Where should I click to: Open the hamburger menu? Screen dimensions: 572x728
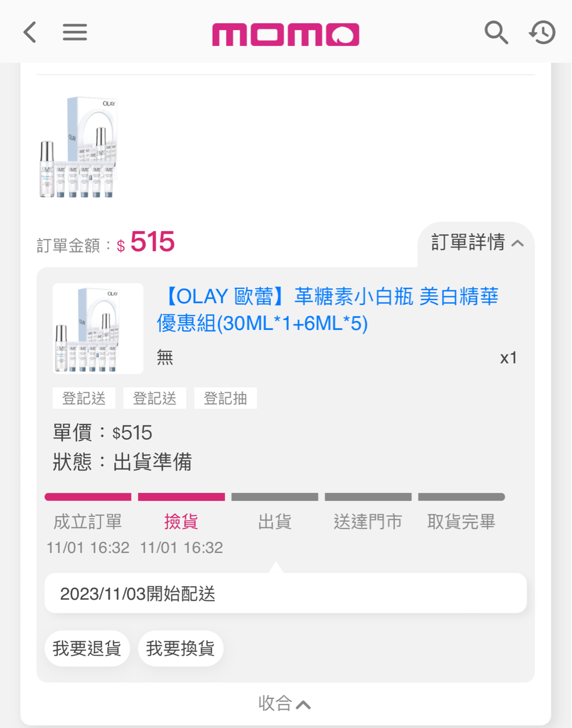coord(74,32)
